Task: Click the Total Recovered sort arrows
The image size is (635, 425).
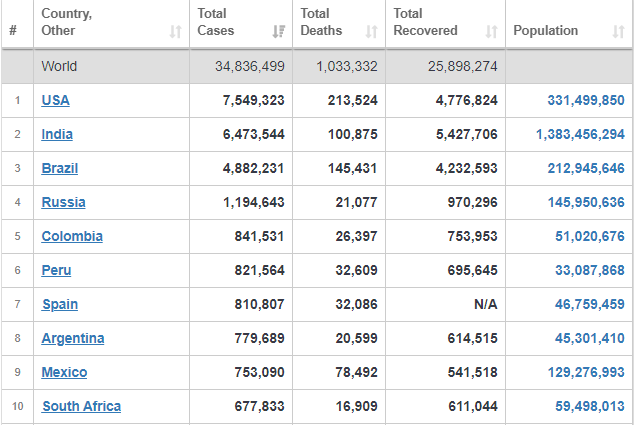Action: (491, 31)
